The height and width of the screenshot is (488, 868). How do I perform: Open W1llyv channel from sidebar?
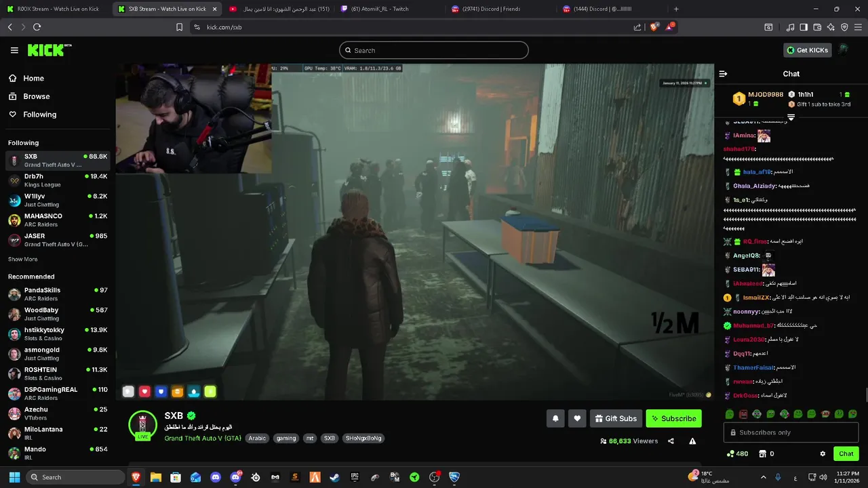[57, 200]
